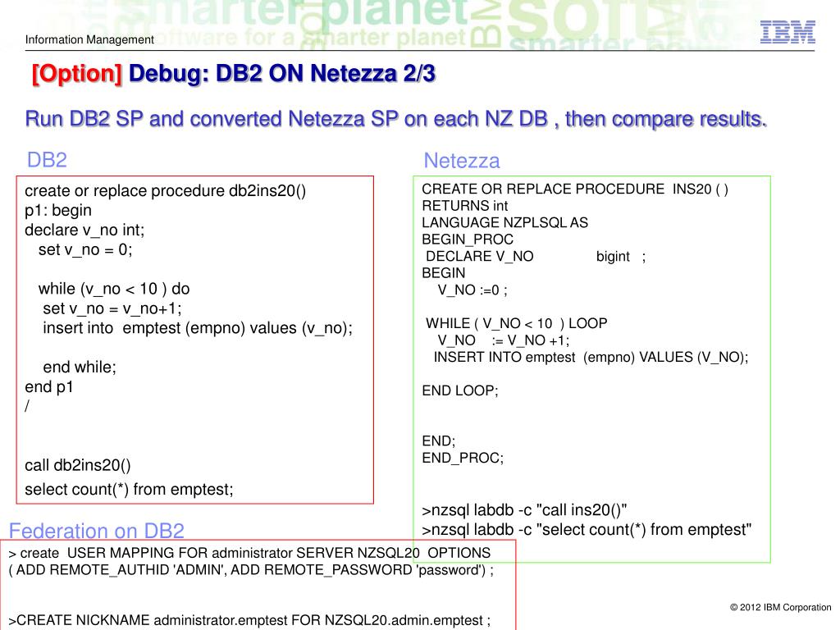Click the 'end while;' line
This screenshot has width=840, height=630.
click(80, 367)
